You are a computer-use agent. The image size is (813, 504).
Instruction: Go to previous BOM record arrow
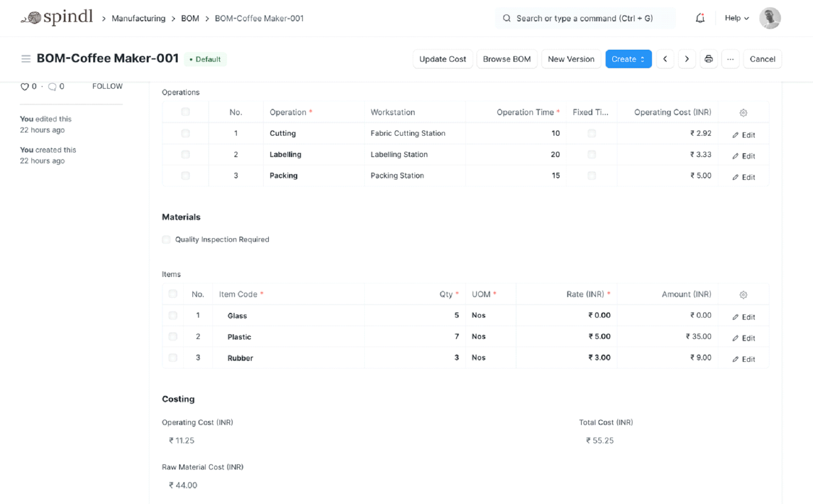pos(665,59)
